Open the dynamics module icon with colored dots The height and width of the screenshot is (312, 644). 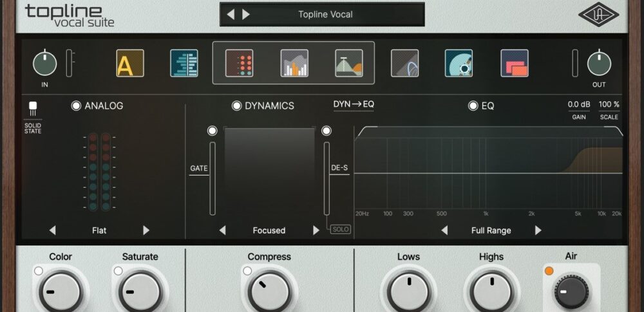(239, 63)
